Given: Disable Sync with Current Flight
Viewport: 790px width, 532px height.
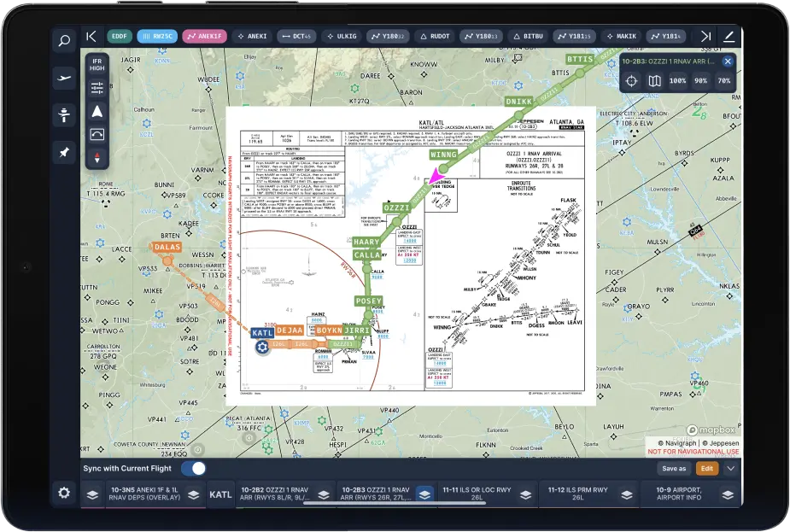Looking at the screenshot, I should click(x=197, y=468).
